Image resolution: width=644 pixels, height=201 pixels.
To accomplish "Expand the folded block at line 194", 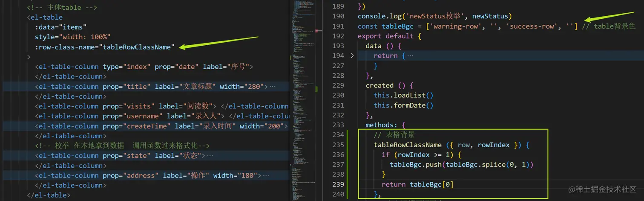I will coord(352,55).
